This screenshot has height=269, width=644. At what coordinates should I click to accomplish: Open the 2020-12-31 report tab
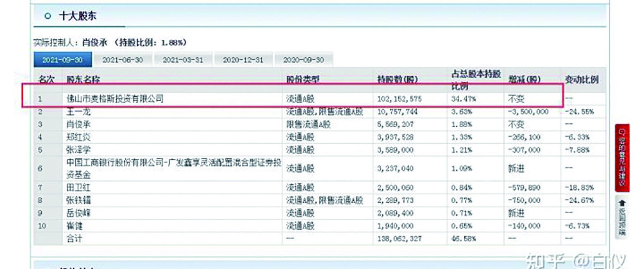pyautogui.click(x=243, y=59)
